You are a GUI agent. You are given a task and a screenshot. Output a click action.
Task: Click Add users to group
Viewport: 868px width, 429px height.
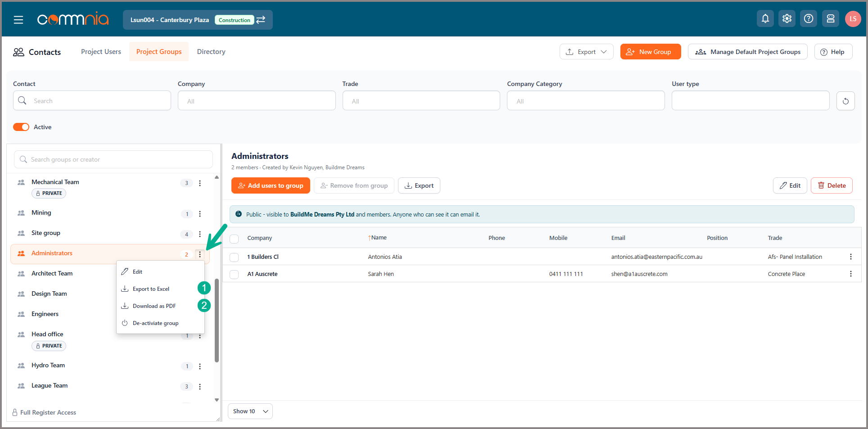pos(271,185)
